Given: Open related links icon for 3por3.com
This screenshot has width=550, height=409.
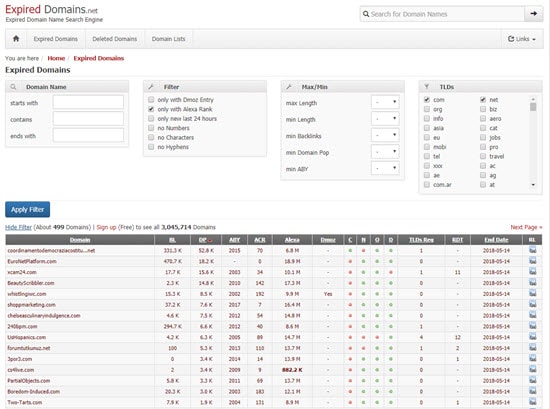Looking at the screenshot, I should click(532, 359).
